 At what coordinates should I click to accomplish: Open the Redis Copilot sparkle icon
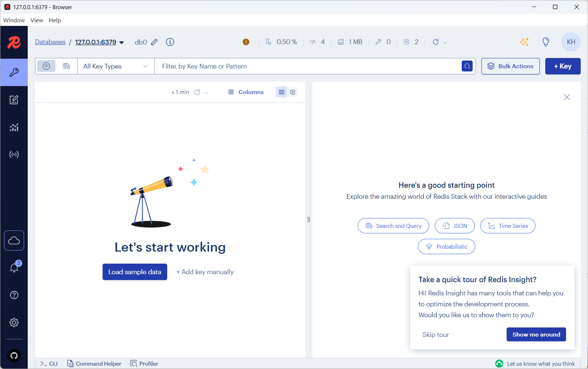pos(524,42)
